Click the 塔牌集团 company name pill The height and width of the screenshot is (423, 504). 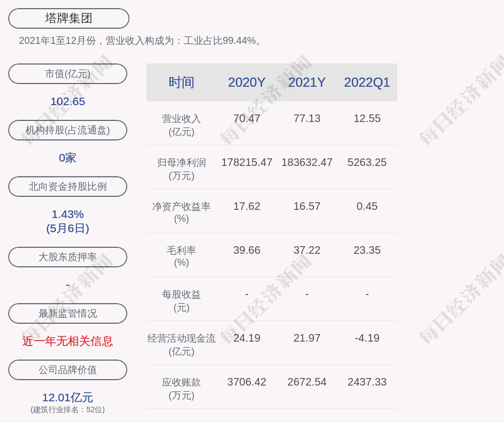coord(68,18)
